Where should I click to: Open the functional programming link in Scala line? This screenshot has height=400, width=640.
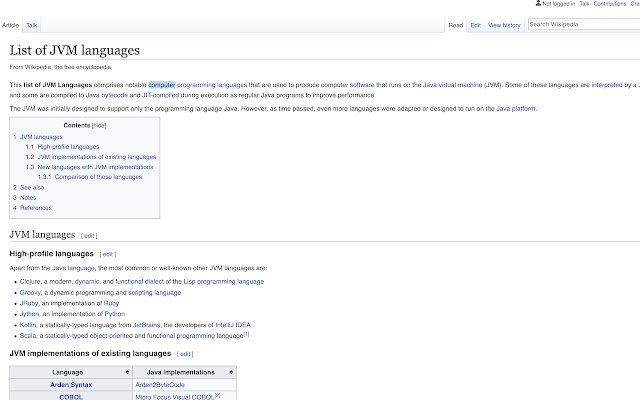[x=181, y=336]
